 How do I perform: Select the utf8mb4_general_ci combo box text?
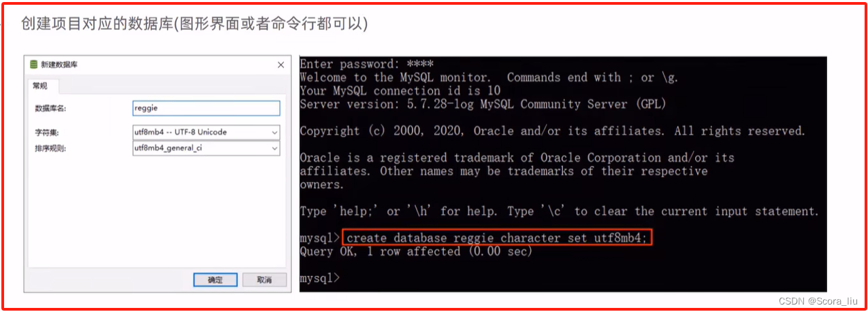pyautogui.click(x=168, y=148)
